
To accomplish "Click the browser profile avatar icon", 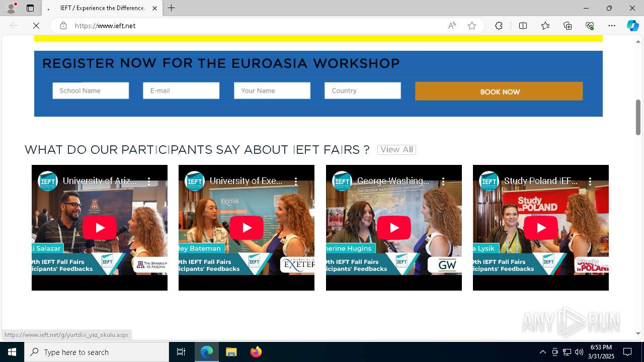I will point(11,8).
